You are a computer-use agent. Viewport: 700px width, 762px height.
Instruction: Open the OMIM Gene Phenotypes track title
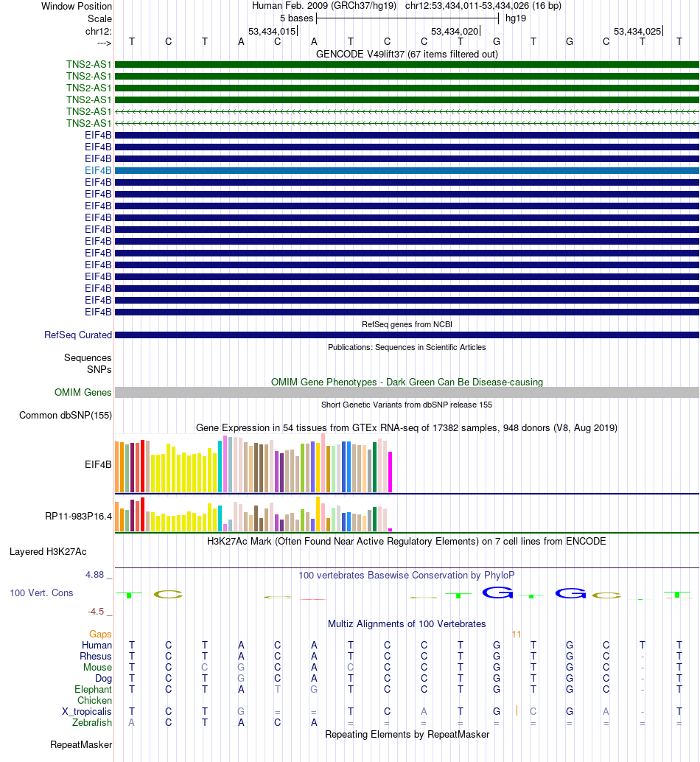pyautogui.click(x=407, y=382)
